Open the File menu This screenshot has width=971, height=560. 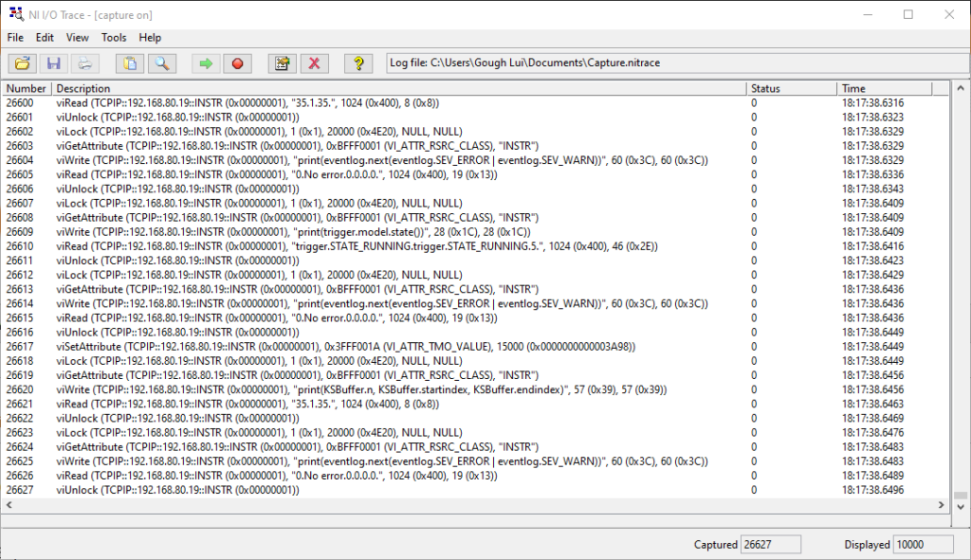[x=15, y=38]
